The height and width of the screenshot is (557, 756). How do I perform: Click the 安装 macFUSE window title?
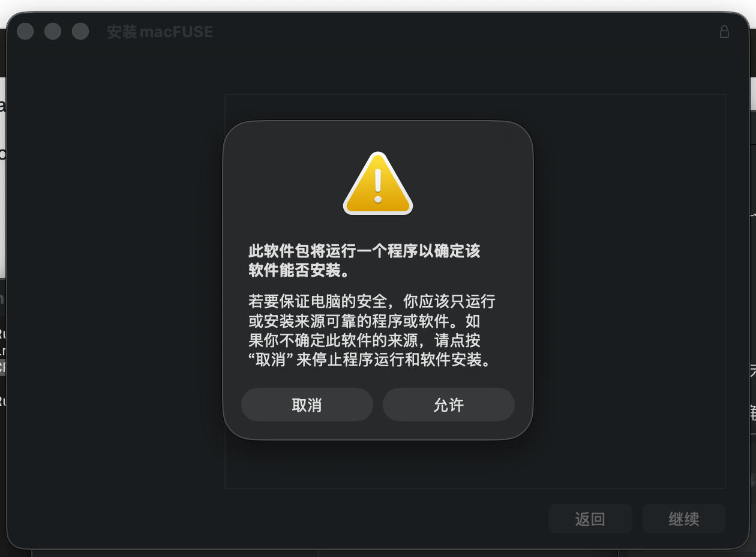(x=160, y=32)
